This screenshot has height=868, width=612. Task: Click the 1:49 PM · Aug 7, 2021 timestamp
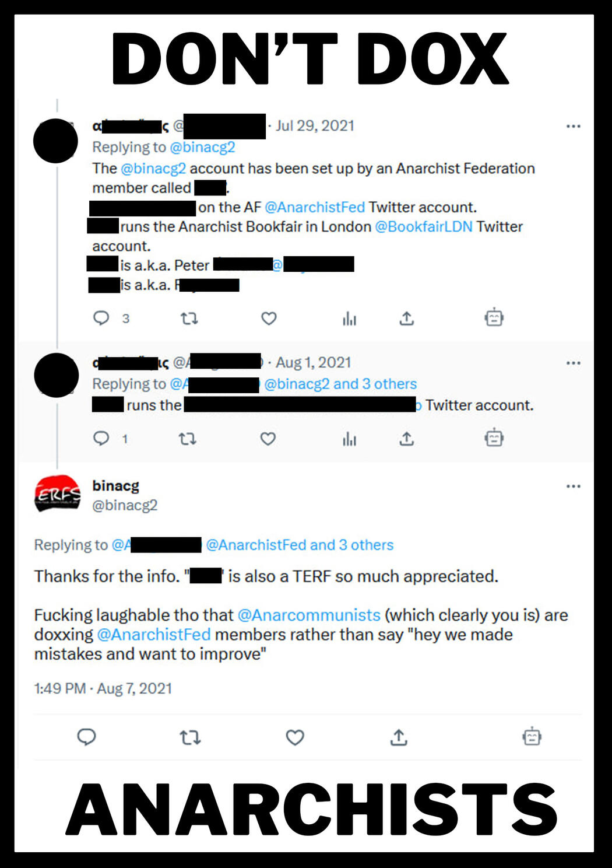coord(103,688)
